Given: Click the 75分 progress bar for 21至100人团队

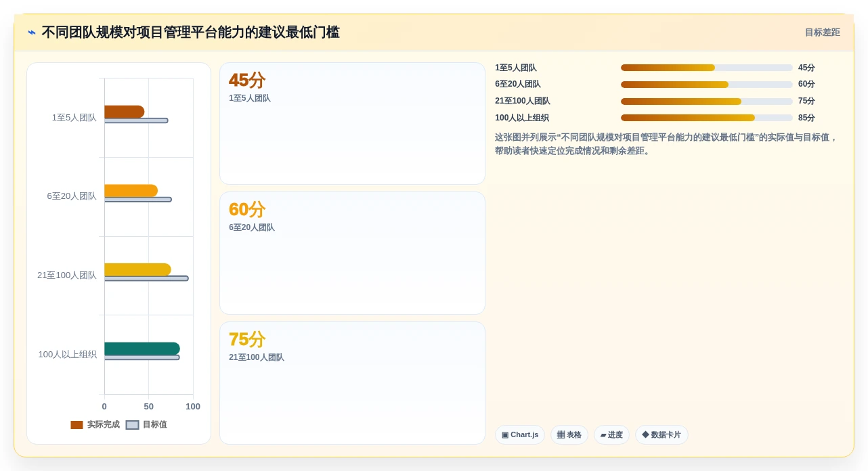Looking at the screenshot, I should [707, 102].
